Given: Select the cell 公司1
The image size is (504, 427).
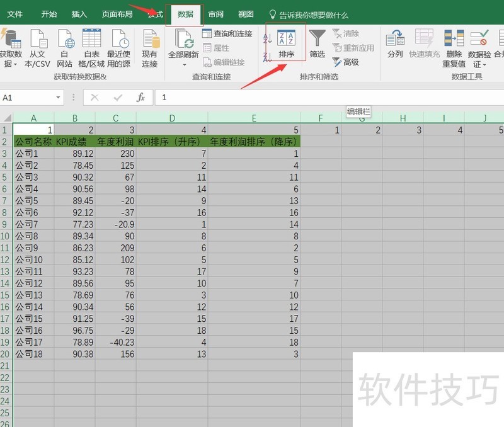Looking at the screenshot, I should tap(33, 154).
